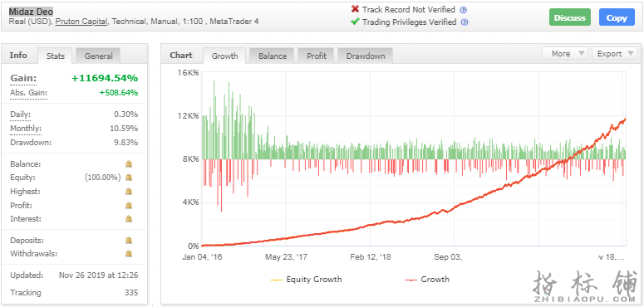
Task: Click the lock icon next to Withdrawals
Action: [129, 254]
